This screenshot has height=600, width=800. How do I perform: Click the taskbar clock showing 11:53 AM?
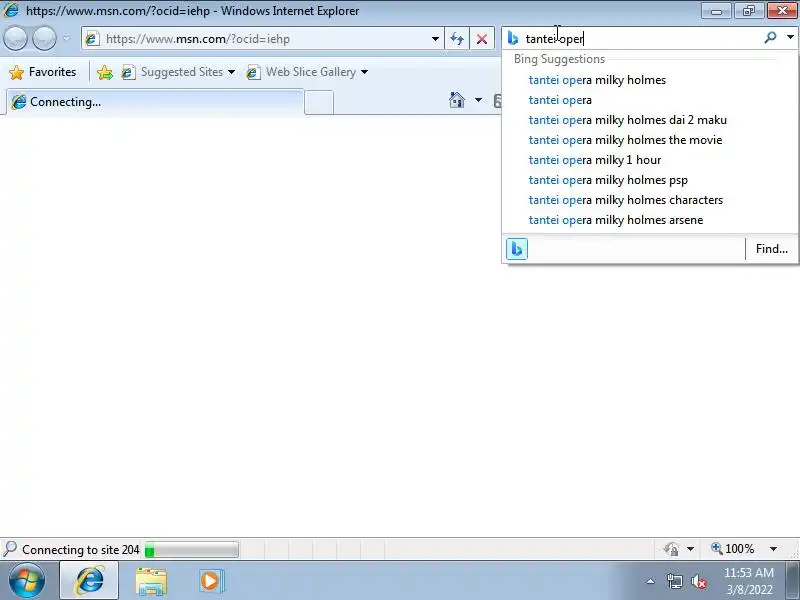749,581
